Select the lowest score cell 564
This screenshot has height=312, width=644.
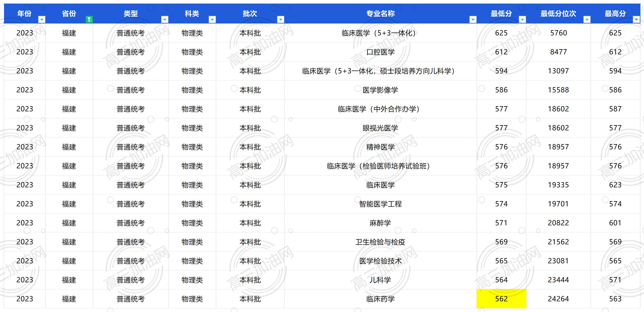click(502, 280)
